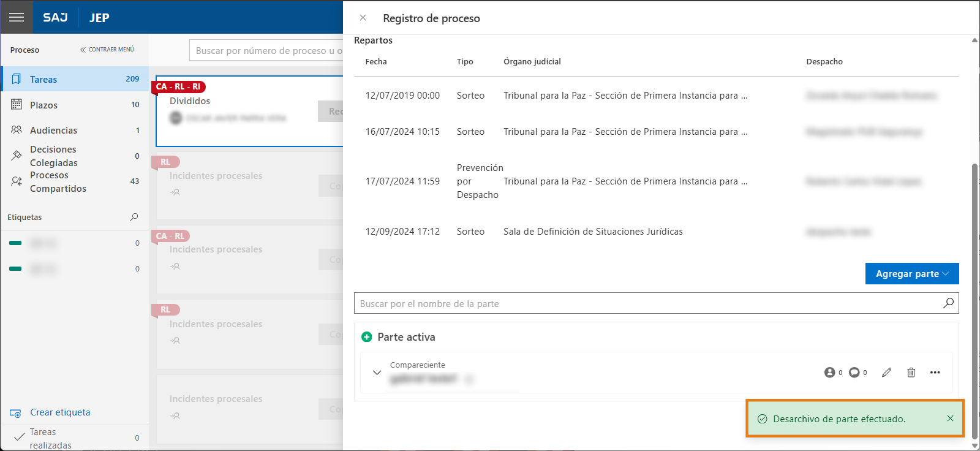Select the 17/07/2024 11:59 reparto row

tap(657, 181)
